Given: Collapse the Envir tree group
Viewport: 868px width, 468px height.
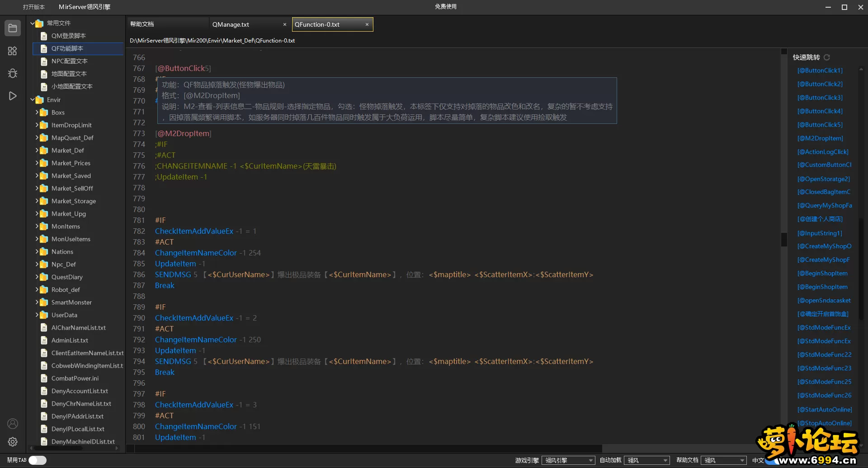Looking at the screenshot, I should tap(33, 99).
